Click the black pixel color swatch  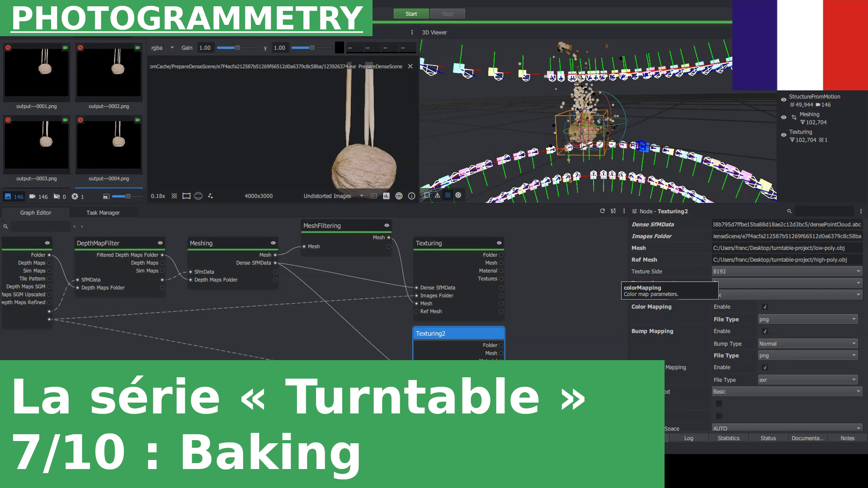[x=340, y=47]
